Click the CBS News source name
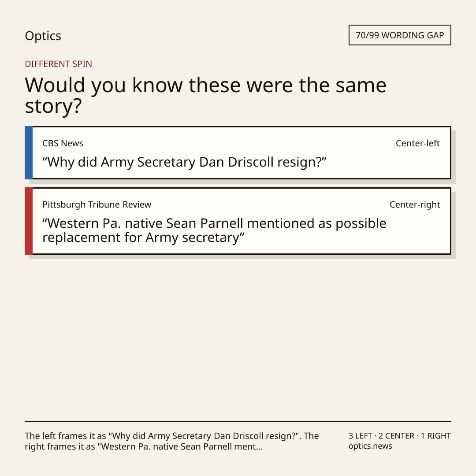Image resolution: width=476 pixels, height=476 pixels. 63,143
